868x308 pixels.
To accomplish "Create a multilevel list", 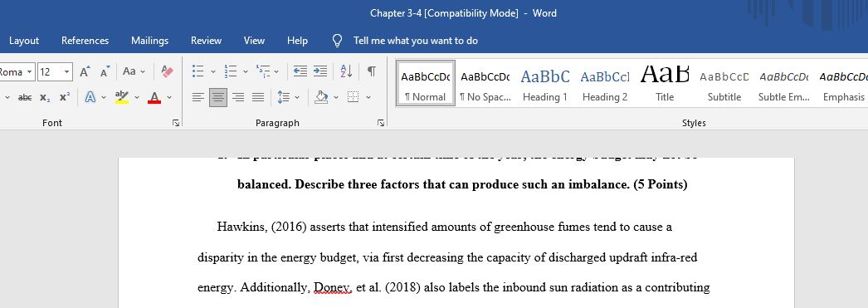I will point(262,71).
